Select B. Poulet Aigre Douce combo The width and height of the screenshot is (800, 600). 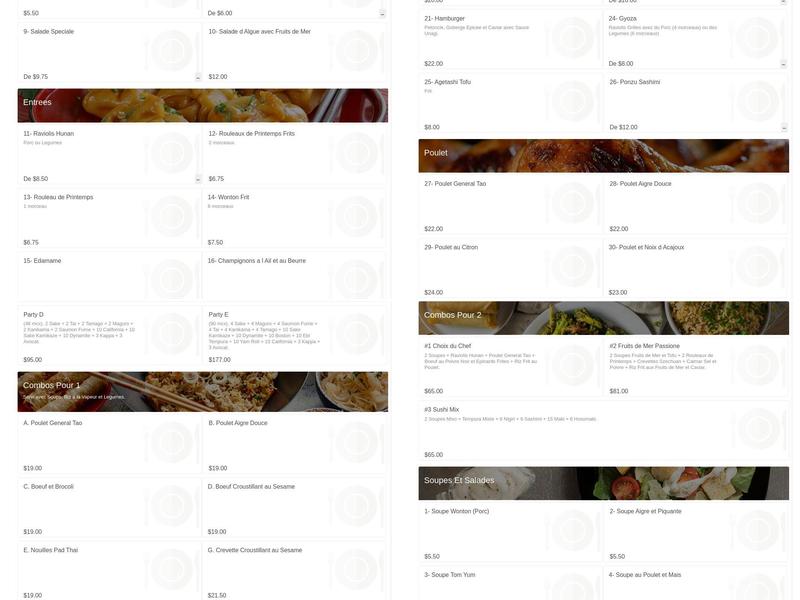click(294, 445)
